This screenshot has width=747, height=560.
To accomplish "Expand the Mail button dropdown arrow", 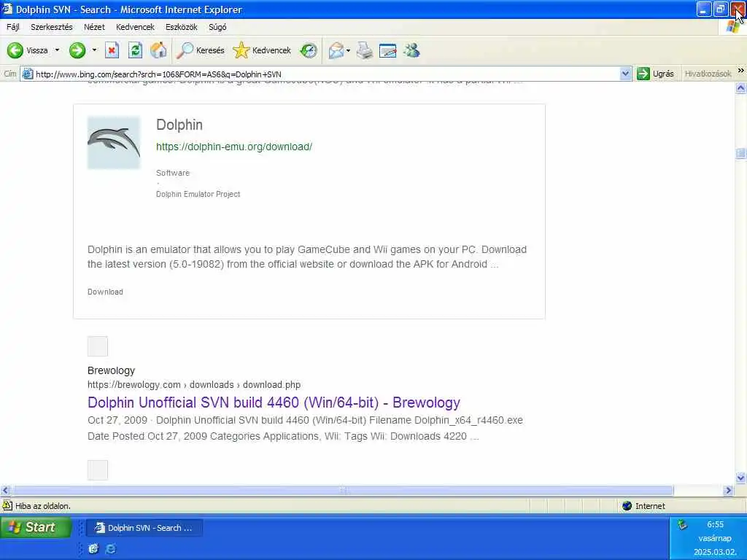I will pos(348,50).
